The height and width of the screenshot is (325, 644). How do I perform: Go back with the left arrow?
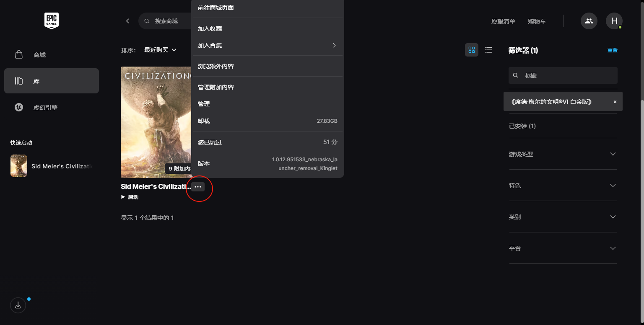pyautogui.click(x=127, y=21)
